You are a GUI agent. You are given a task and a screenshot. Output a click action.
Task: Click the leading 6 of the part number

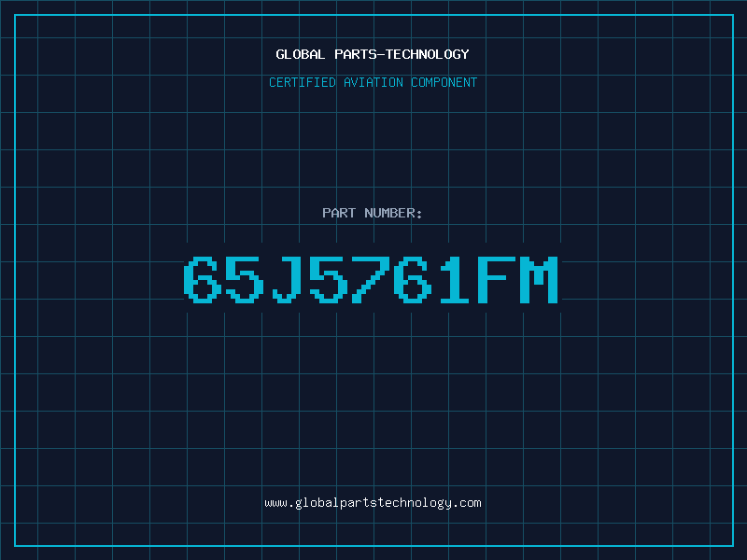pyautogui.click(x=203, y=279)
